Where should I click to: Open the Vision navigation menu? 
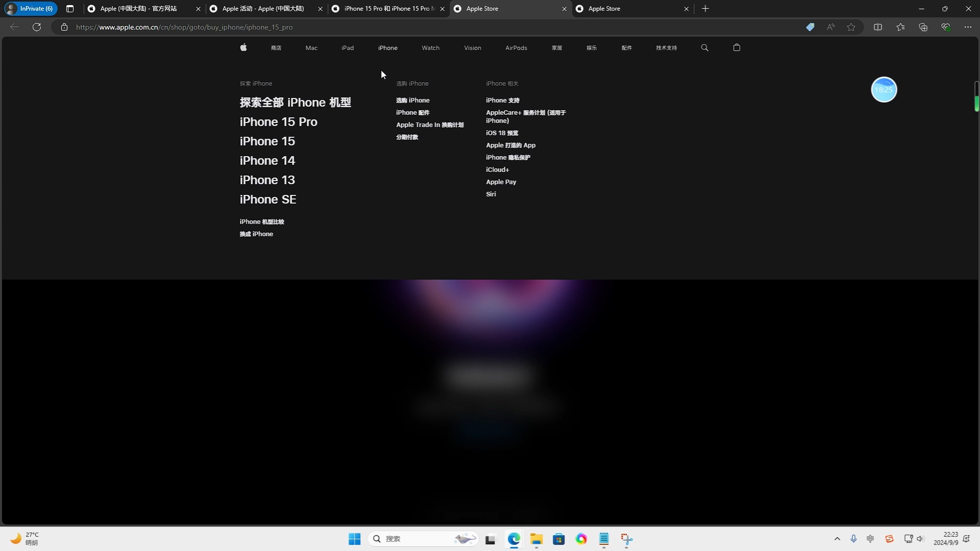[x=473, y=47]
